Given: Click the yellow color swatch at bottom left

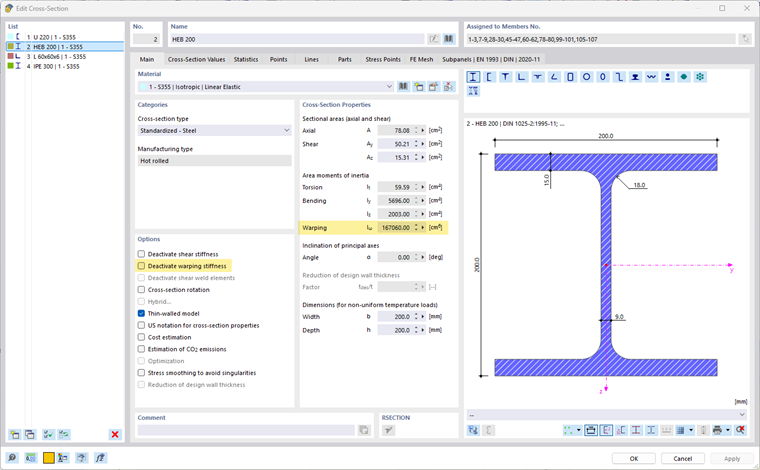Looking at the screenshot, I should pyautogui.click(x=47, y=458).
